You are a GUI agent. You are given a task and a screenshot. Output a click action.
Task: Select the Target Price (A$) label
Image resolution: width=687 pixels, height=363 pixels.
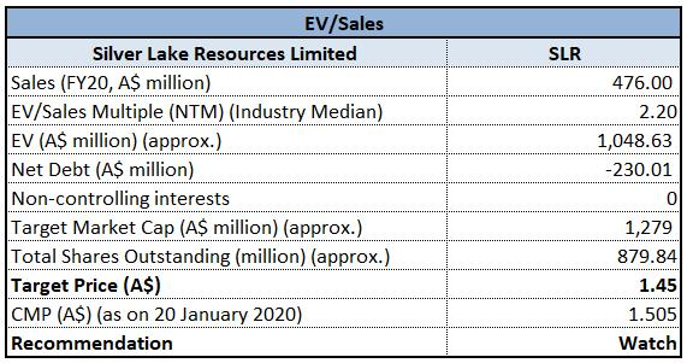point(86,285)
